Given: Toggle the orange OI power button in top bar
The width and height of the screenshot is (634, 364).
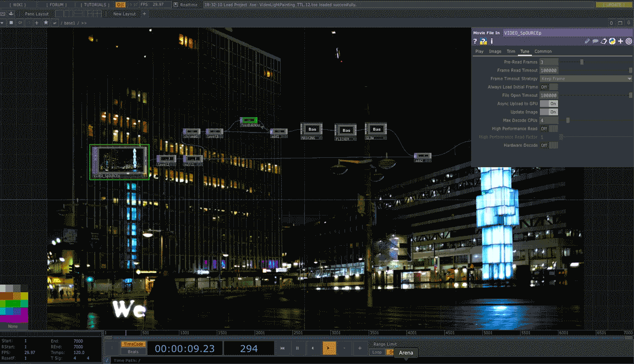Looking at the screenshot, I should tap(120, 5).
